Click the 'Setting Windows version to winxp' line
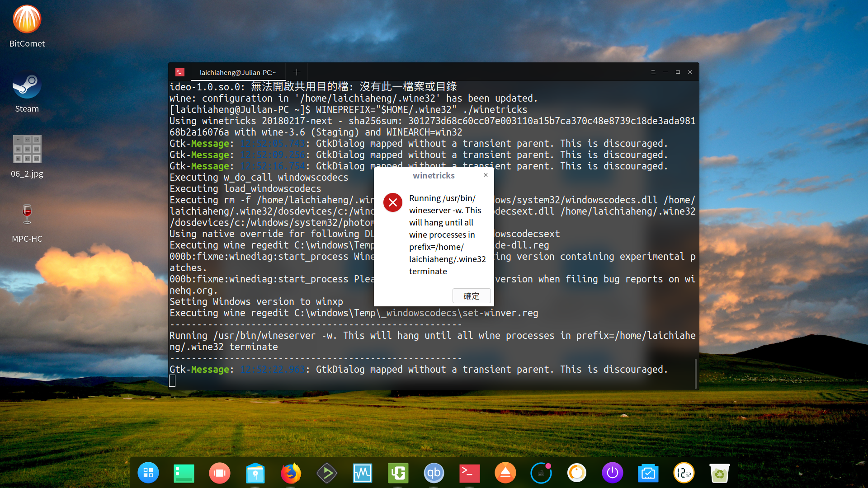The image size is (868, 488). click(x=256, y=301)
